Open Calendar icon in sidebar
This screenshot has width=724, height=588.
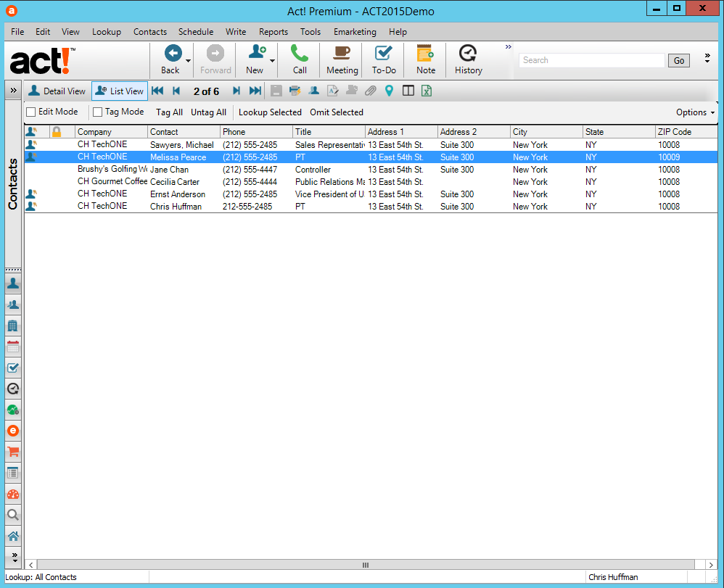click(x=13, y=347)
